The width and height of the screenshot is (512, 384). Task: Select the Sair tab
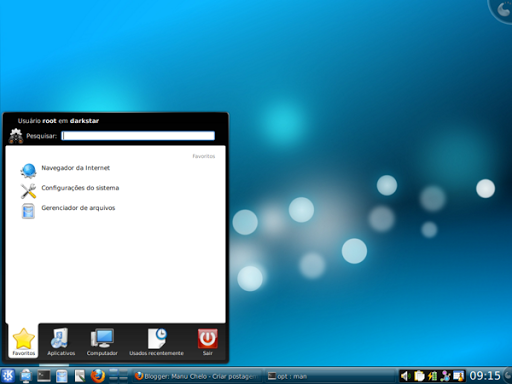click(x=208, y=342)
